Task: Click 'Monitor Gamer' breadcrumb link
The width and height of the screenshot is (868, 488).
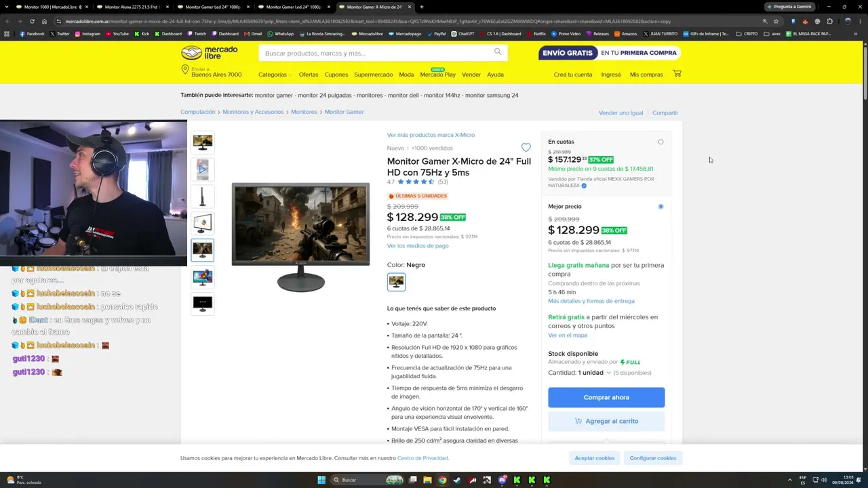Action: (344, 112)
